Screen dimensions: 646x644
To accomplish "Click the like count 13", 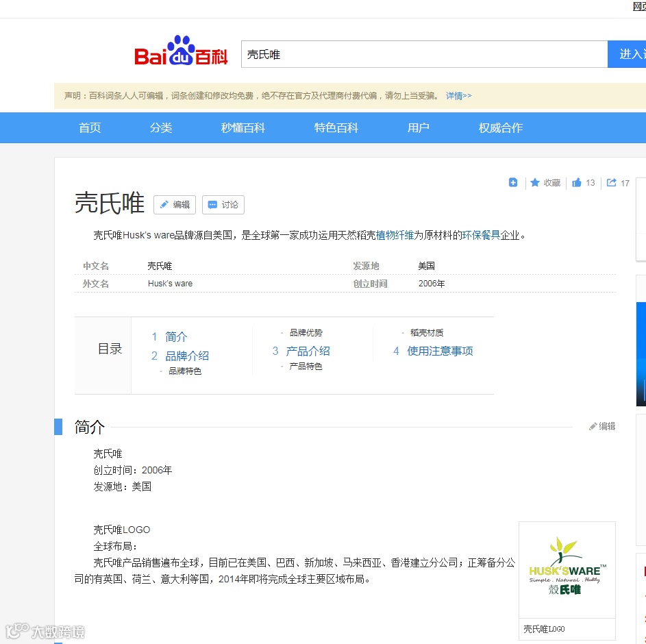I will click(x=591, y=183).
